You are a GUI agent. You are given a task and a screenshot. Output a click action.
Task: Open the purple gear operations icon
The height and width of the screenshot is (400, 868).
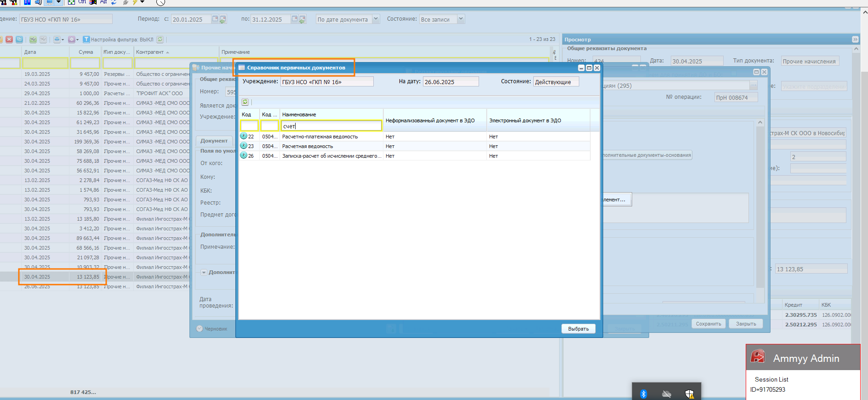[x=71, y=40]
